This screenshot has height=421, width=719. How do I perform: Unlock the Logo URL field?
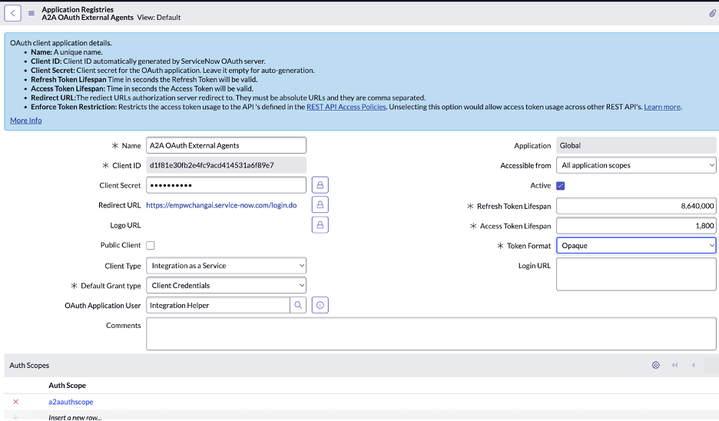pyautogui.click(x=320, y=225)
